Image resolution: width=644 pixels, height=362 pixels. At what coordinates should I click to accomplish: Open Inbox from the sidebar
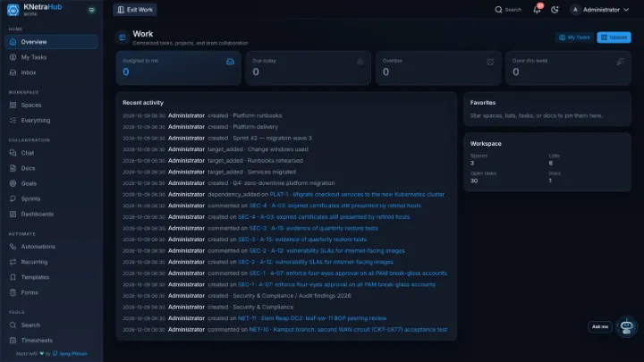(51, 72)
